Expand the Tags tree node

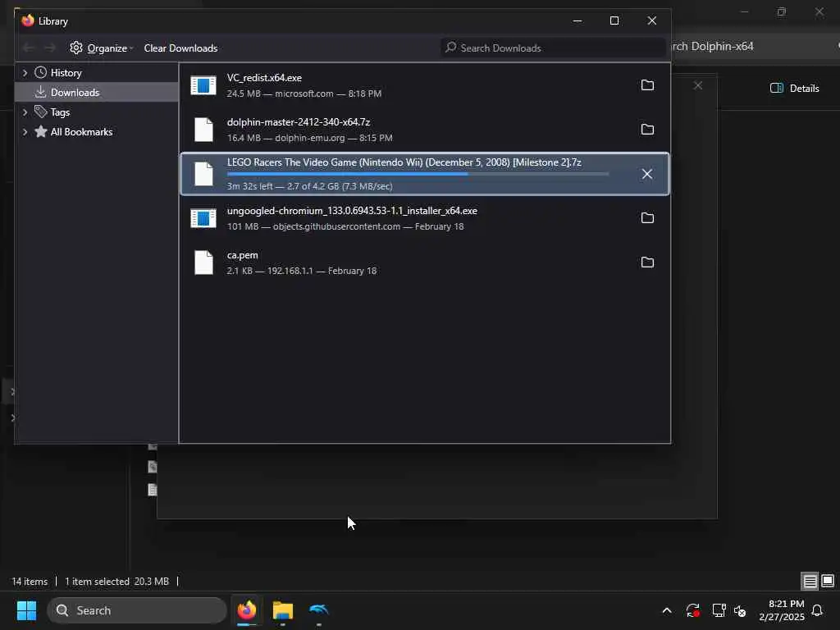25,112
